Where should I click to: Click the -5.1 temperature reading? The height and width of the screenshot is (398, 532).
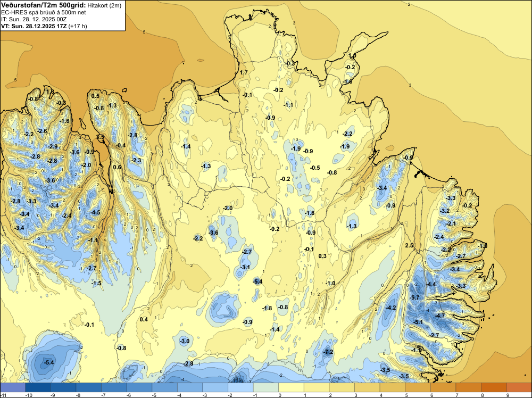coord(418,322)
